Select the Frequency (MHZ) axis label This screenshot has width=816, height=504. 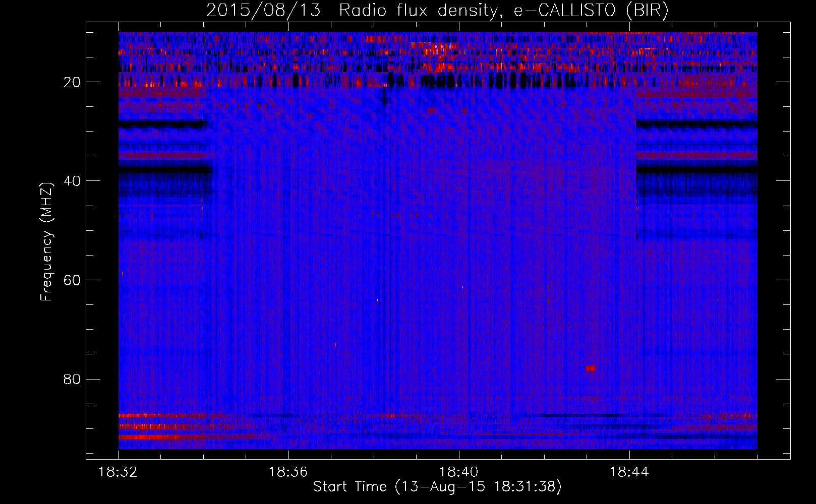click(46, 242)
